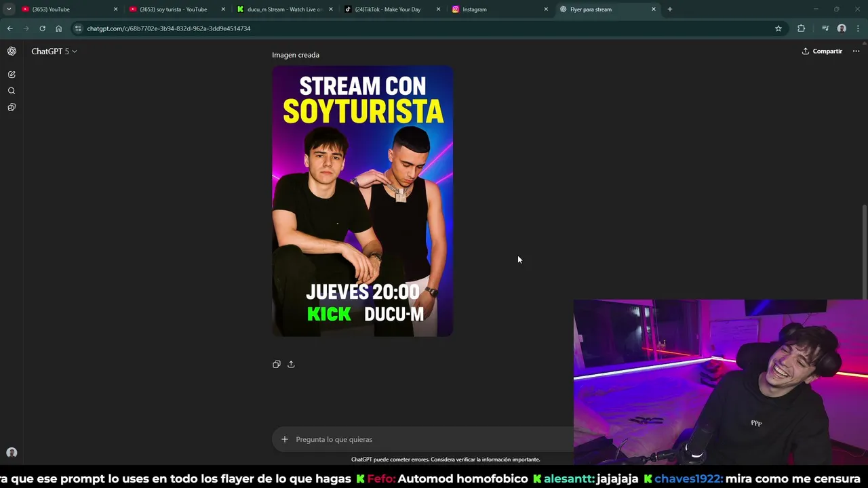Close the Instagram tab
Viewport: 868px width, 488px height.
coord(546,9)
